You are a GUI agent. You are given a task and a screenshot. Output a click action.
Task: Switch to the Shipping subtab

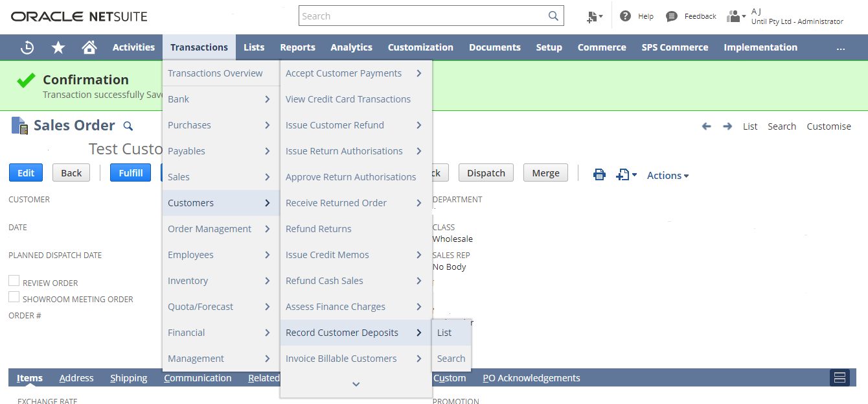(128, 378)
